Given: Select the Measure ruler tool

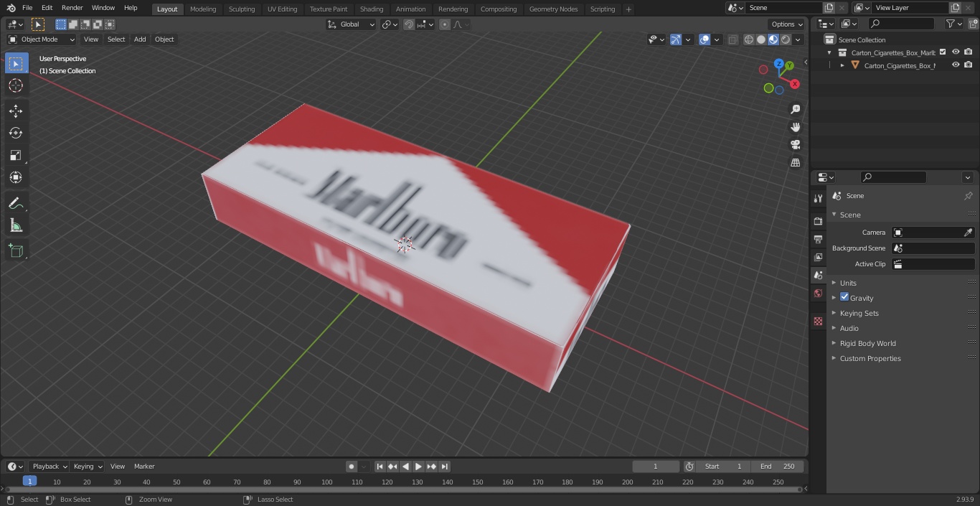Looking at the screenshot, I should click(x=16, y=226).
